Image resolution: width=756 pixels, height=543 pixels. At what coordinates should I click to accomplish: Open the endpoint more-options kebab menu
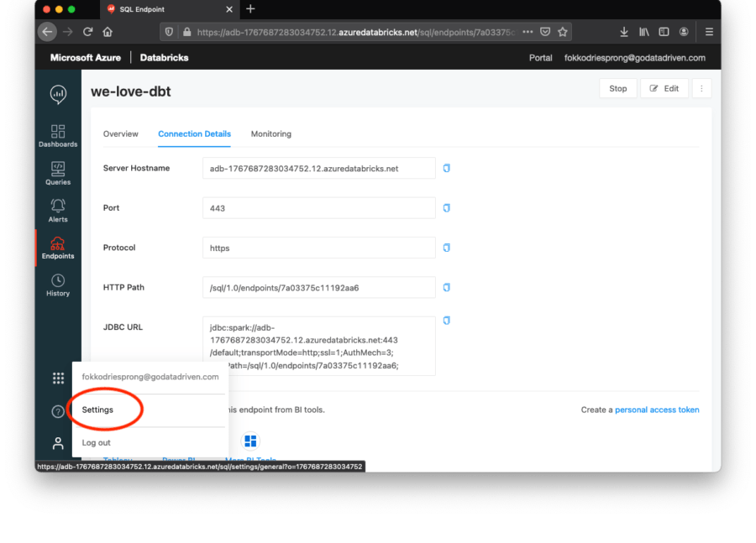click(x=701, y=89)
